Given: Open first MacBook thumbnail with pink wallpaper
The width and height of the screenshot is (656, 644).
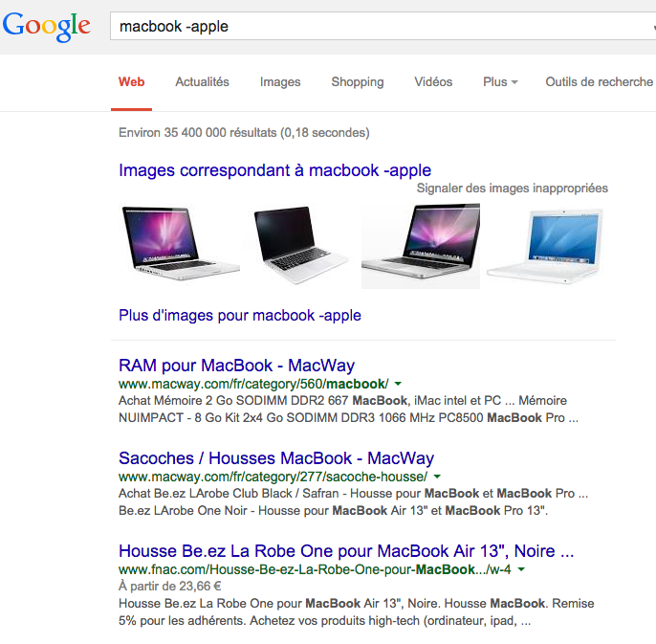Looking at the screenshot, I should pyautogui.click(x=181, y=243).
